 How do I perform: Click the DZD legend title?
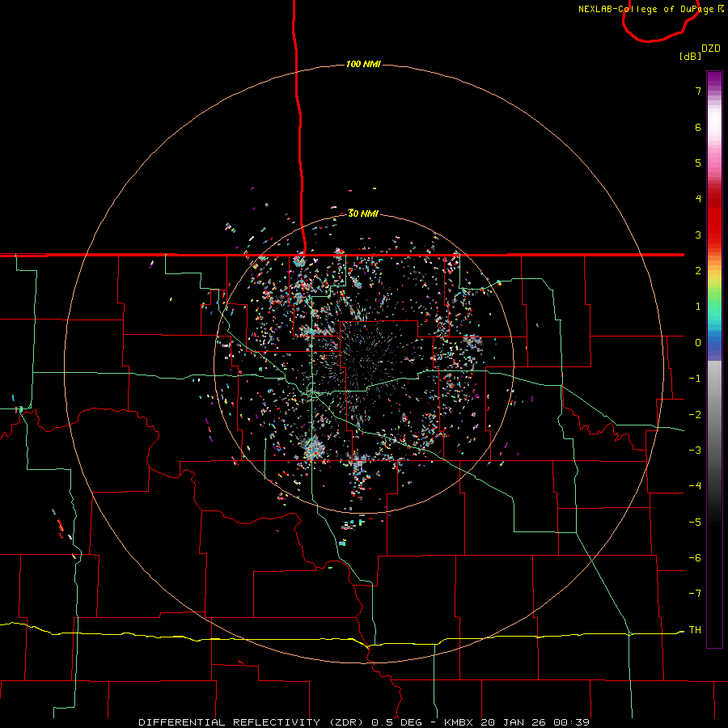711,49
